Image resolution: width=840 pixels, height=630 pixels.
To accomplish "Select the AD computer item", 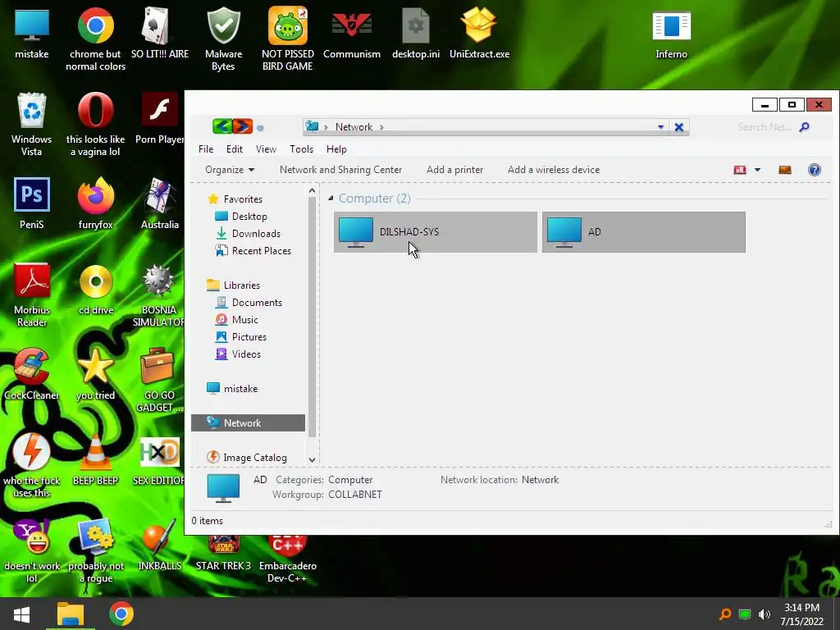I will point(643,232).
